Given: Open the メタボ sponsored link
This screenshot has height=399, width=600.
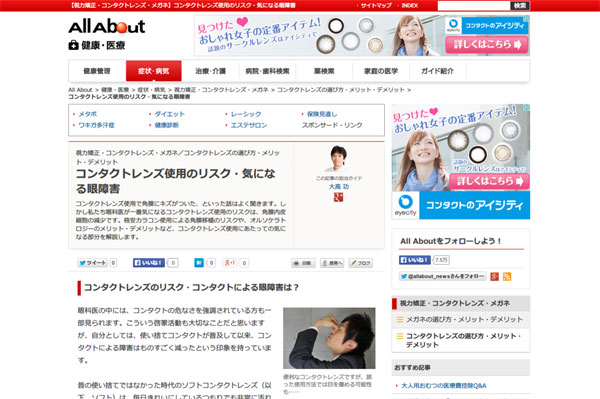Looking at the screenshot, I should (88, 114).
